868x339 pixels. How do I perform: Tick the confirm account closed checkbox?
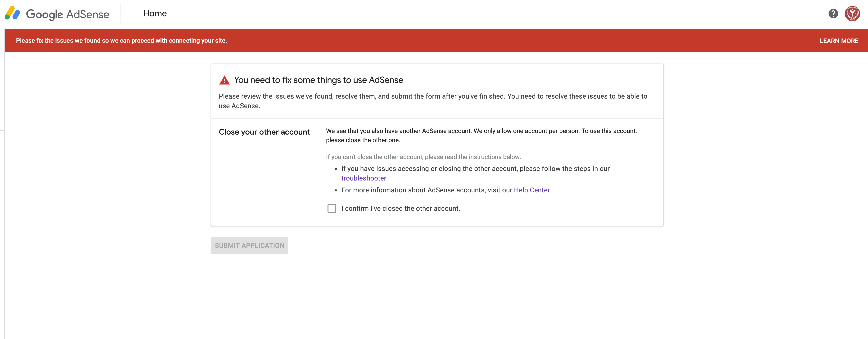pyautogui.click(x=332, y=208)
